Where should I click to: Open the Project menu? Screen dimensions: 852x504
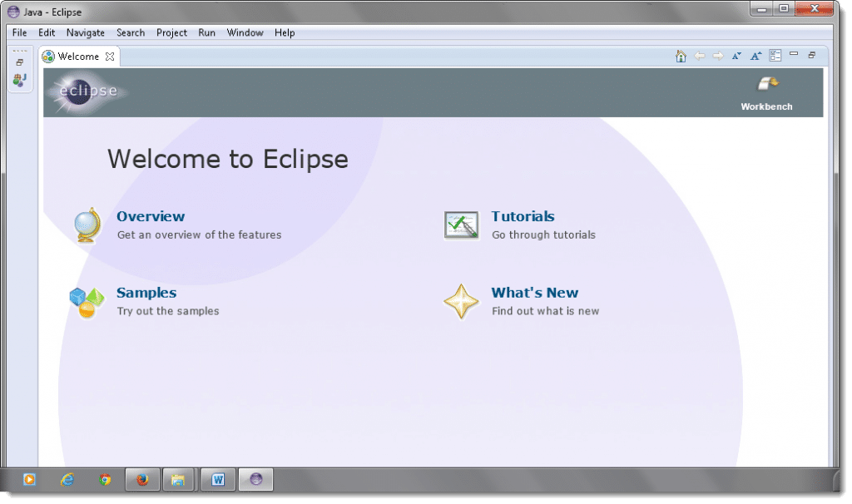point(171,32)
